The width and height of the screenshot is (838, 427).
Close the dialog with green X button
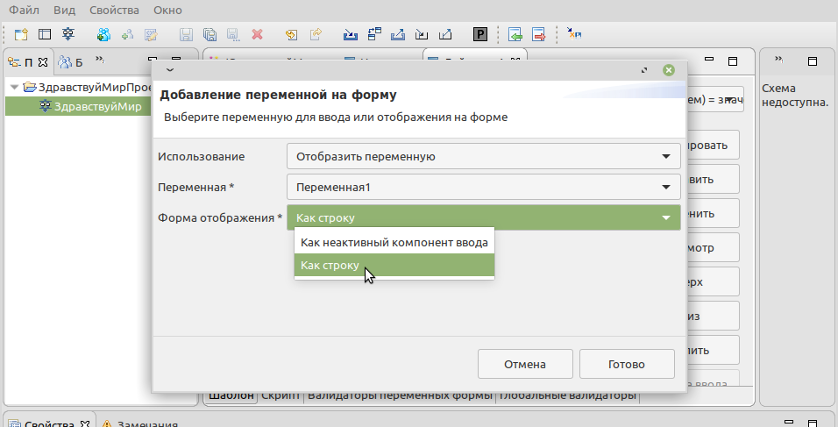click(x=669, y=70)
